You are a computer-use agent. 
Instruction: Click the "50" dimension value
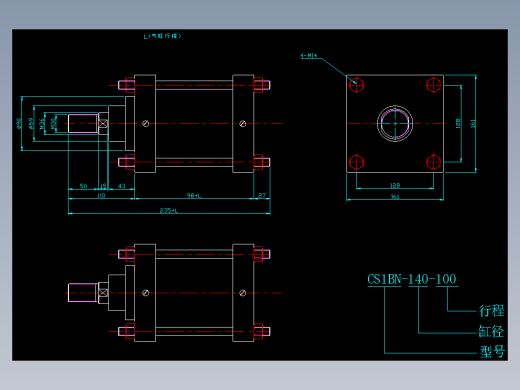[83, 186]
